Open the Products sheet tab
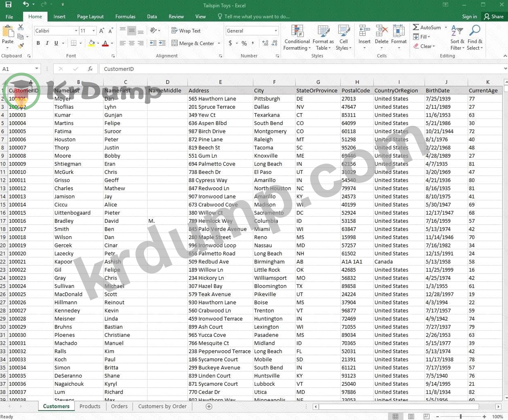The image size is (508, 420). [x=90, y=406]
